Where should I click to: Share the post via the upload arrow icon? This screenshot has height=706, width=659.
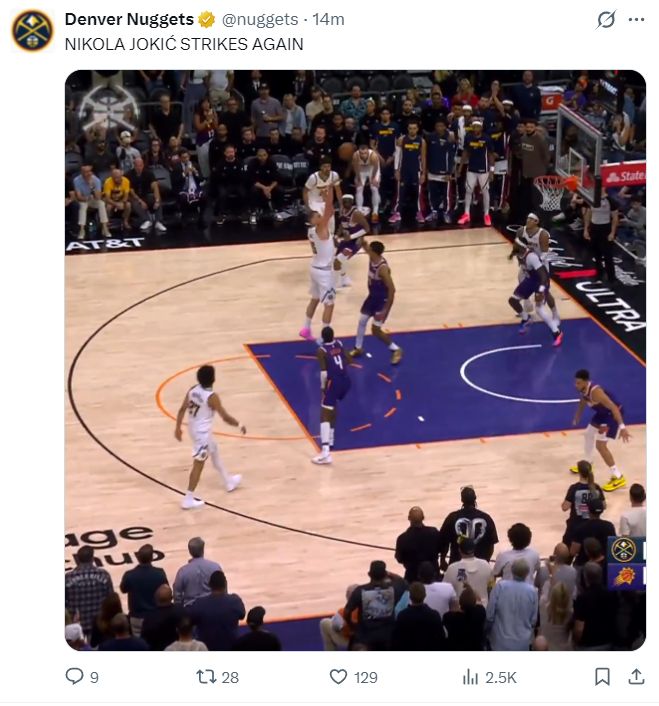click(636, 677)
